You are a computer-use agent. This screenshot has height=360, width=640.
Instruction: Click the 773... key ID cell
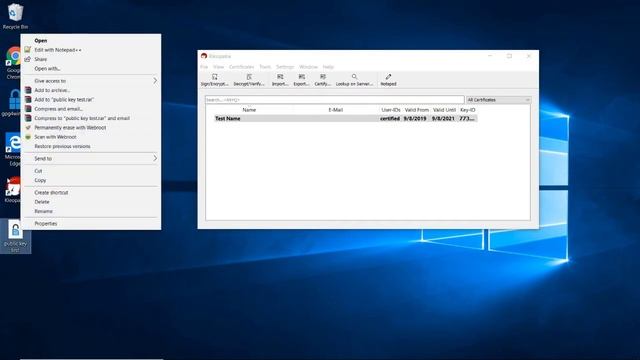pos(467,118)
